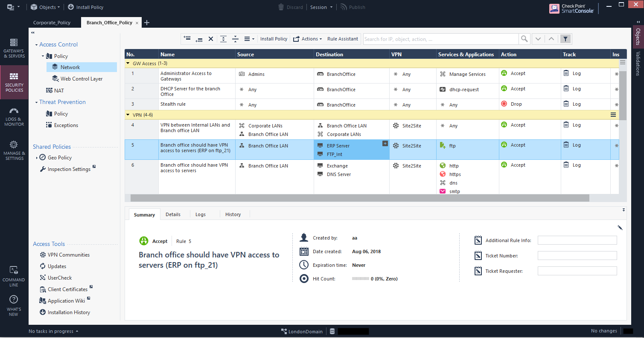The height and width of the screenshot is (338, 644).
Task: Collapse the Access Control section
Action: point(36,44)
